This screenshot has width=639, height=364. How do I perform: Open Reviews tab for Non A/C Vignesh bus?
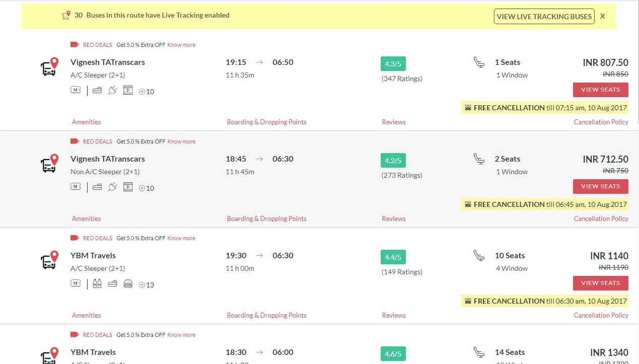coord(393,219)
